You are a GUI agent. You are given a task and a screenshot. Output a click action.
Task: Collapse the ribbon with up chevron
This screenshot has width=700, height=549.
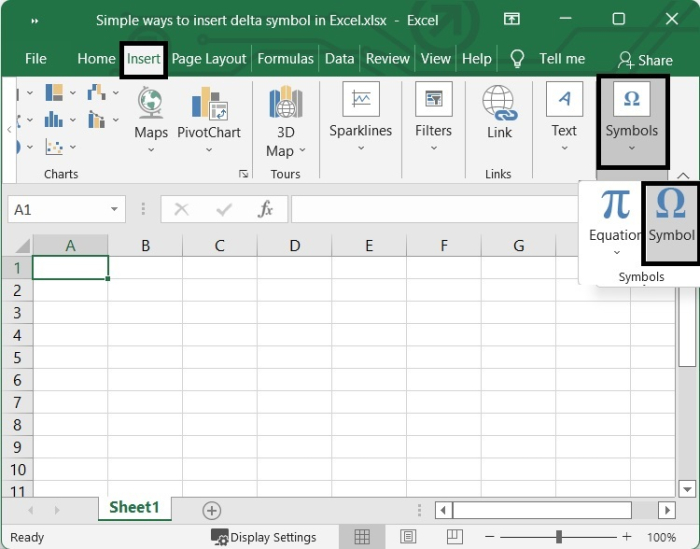[x=683, y=175]
